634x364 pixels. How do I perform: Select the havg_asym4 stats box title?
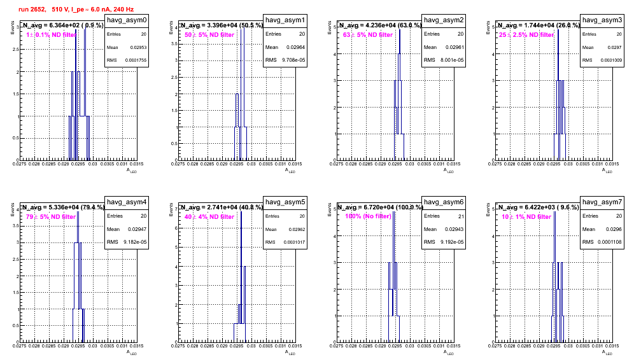pyautogui.click(x=127, y=202)
